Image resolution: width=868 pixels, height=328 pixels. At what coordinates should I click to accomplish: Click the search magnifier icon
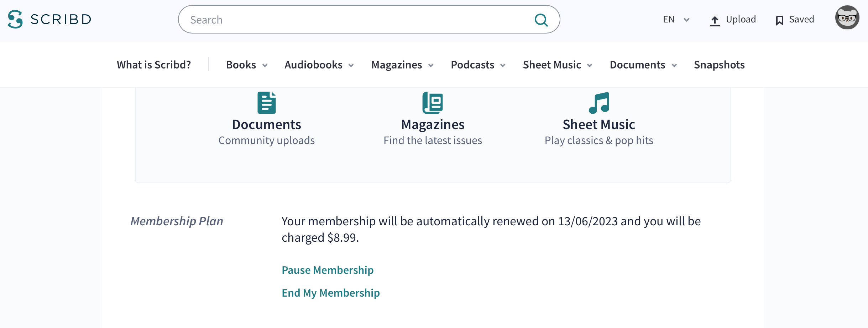pos(541,20)
